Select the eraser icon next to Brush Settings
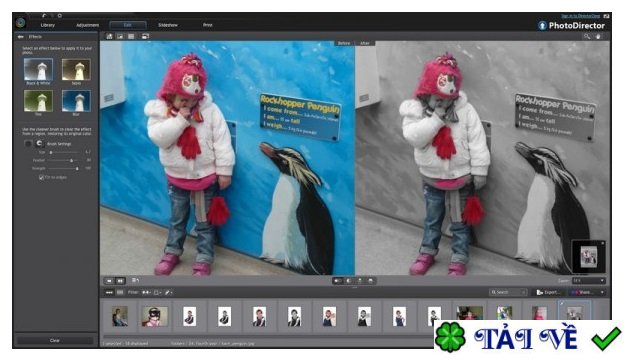The width and height of the screenshot is (629, 360). pos(39,143)
